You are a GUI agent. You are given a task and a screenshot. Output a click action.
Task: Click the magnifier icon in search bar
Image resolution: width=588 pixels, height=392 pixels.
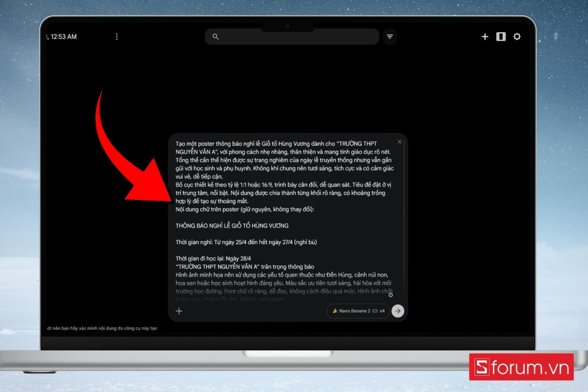pyautogui.click(x=216, y=37)
